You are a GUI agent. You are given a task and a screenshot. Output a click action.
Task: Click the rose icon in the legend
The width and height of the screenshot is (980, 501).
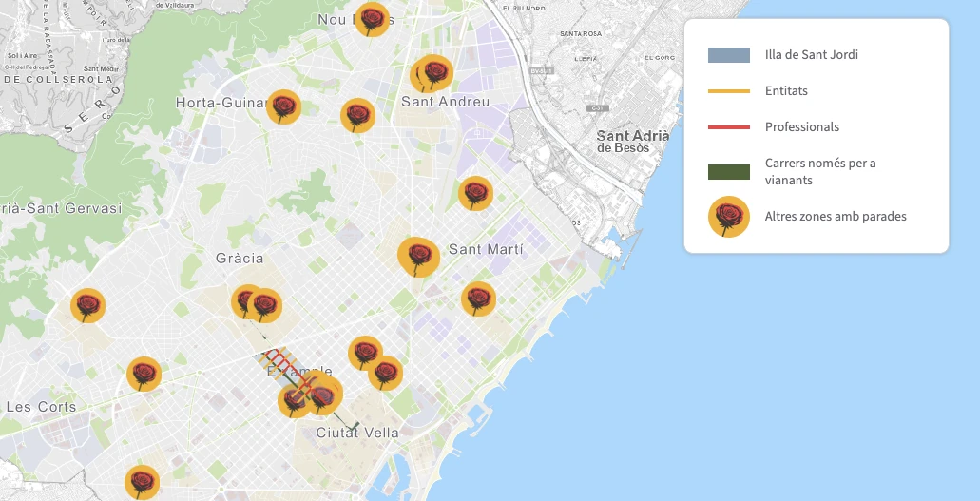(x=728, y=217)
